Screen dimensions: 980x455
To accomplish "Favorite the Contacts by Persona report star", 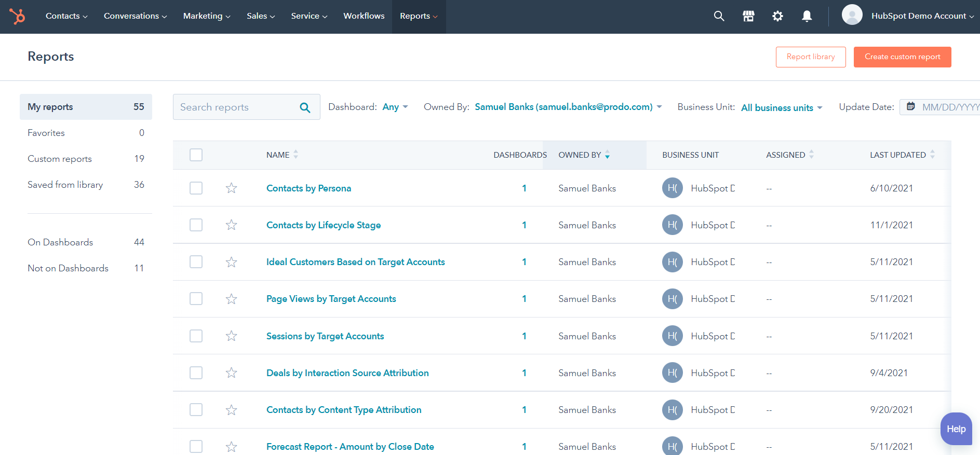I will [x=231, y=188].
